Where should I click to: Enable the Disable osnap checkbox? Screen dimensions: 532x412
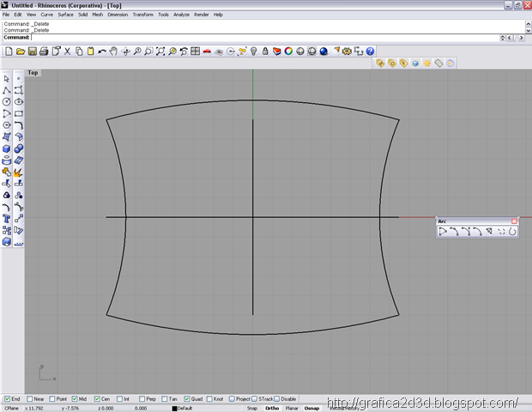click(277, 399)
